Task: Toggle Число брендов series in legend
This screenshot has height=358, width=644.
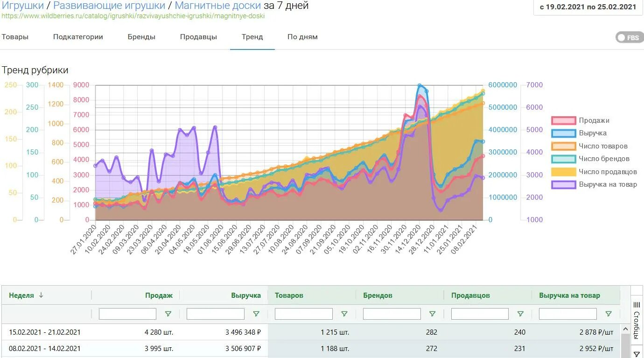Action: click(590, 159)
